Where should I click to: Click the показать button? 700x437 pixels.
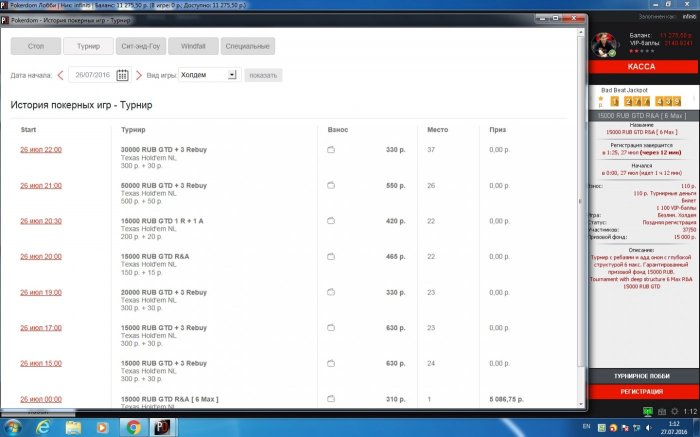263,75
